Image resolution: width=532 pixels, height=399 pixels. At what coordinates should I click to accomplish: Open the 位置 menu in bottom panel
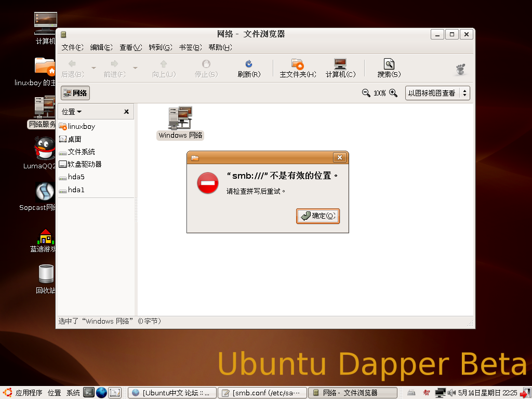(54, 393)
